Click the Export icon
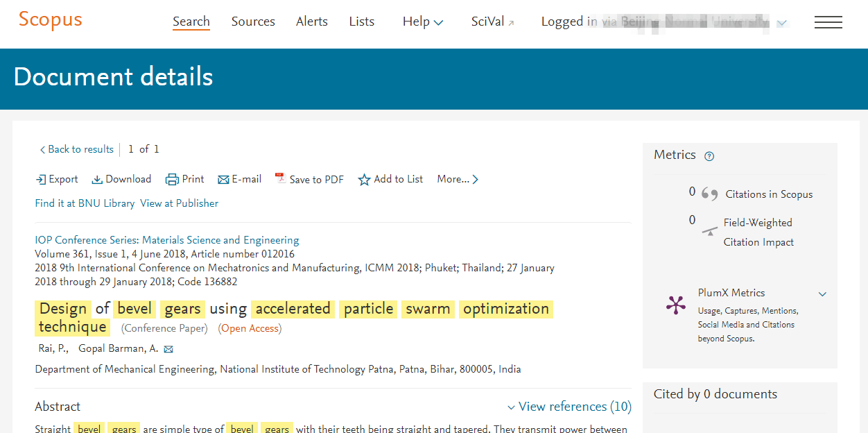The height and width of the screenshot is (433, 868). [x=41, y=180]
